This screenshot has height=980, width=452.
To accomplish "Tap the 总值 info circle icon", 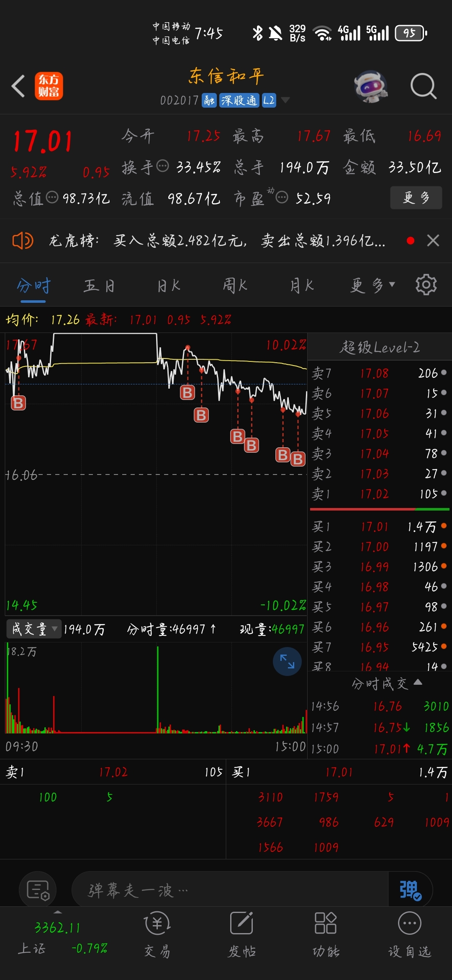I will tap(52, 197).
